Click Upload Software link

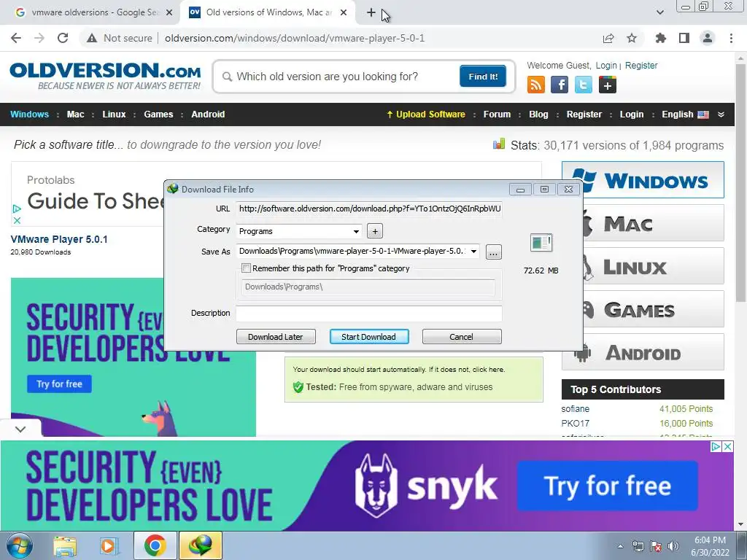426,114
